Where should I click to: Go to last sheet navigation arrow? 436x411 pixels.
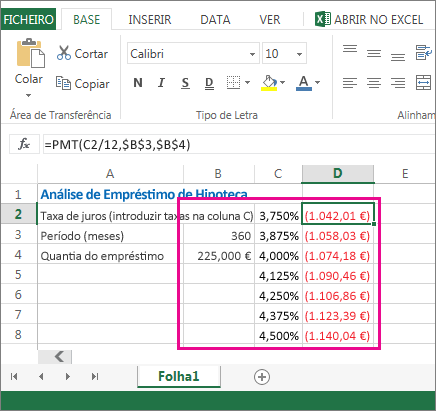coord(95,377)
